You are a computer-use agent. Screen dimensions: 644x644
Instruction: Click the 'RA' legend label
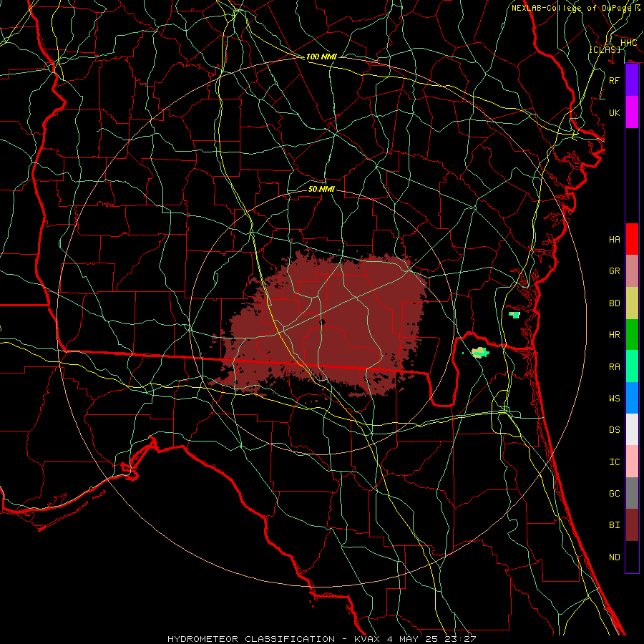(615, 366)
